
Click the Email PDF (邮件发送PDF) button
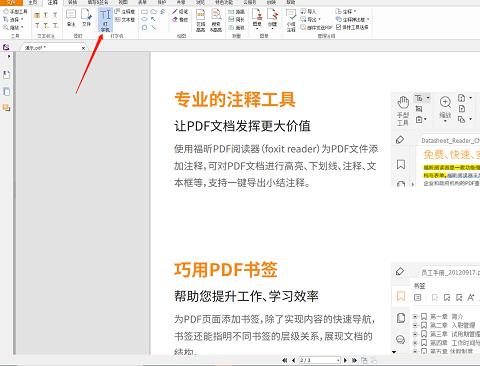[316, 28]
